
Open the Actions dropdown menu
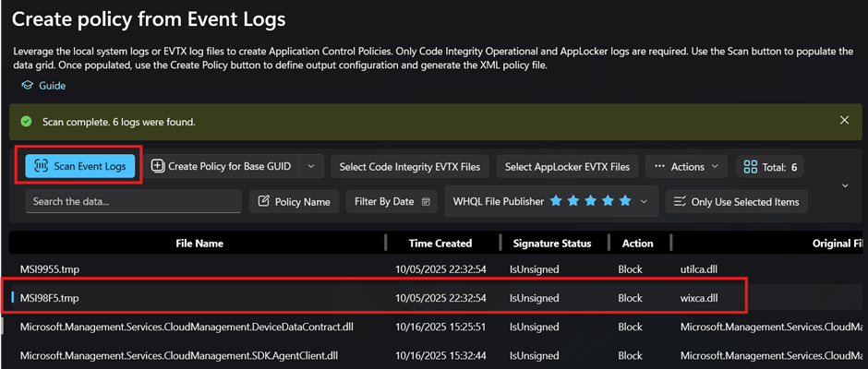click(686, 167)
